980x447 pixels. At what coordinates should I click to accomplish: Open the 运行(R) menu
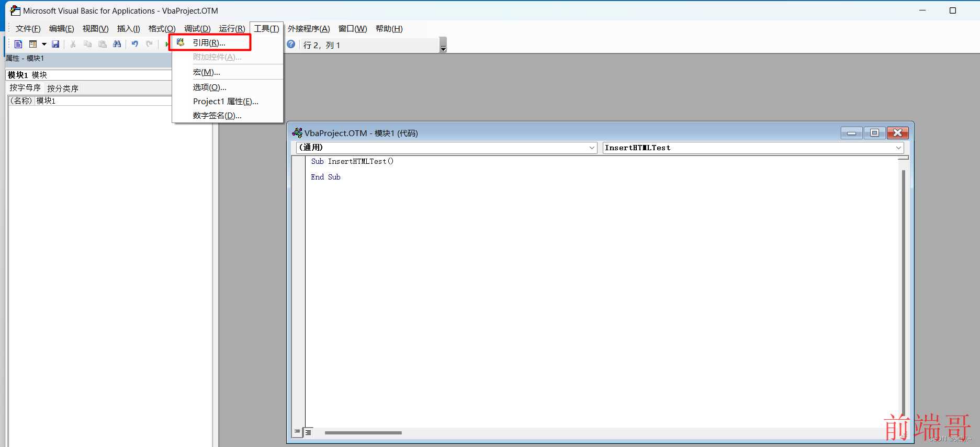232,29
